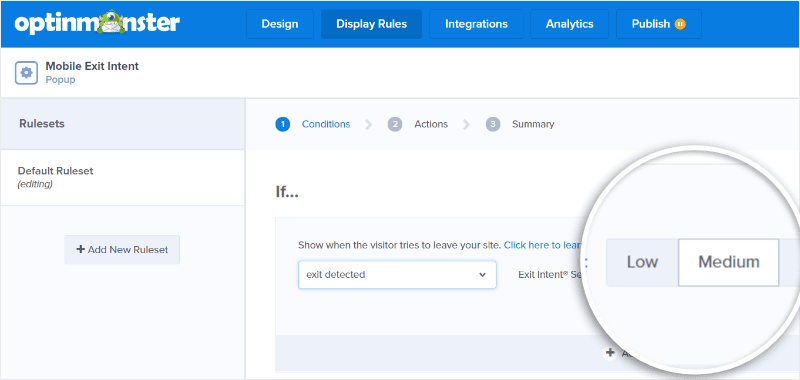800x380 pixels.
Task: Click the 'Click here to learn' link
Action: [542, 245]
